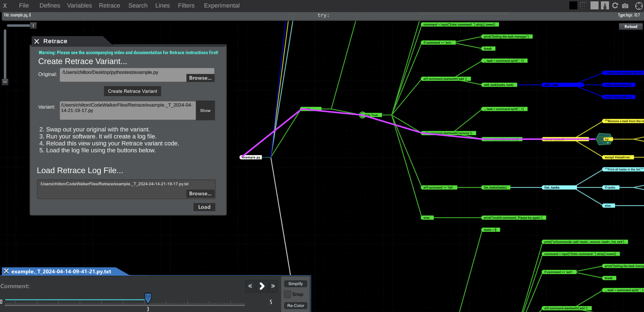Open the Retrace menu
The width and height of the screenshot is (644, 312).
pyautogui.click(x=109, y=6)
